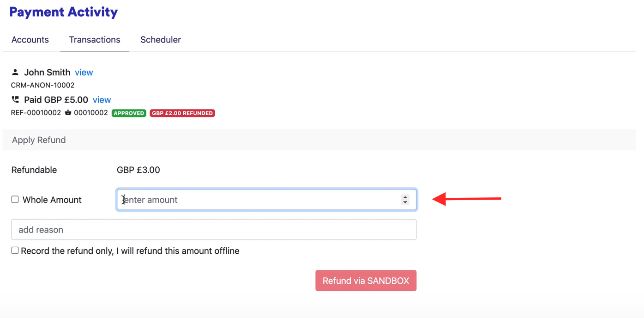This screenshot has height=318, width=644.
Task: Tick the Whole Amount checkbox
Action: [15, 200]
